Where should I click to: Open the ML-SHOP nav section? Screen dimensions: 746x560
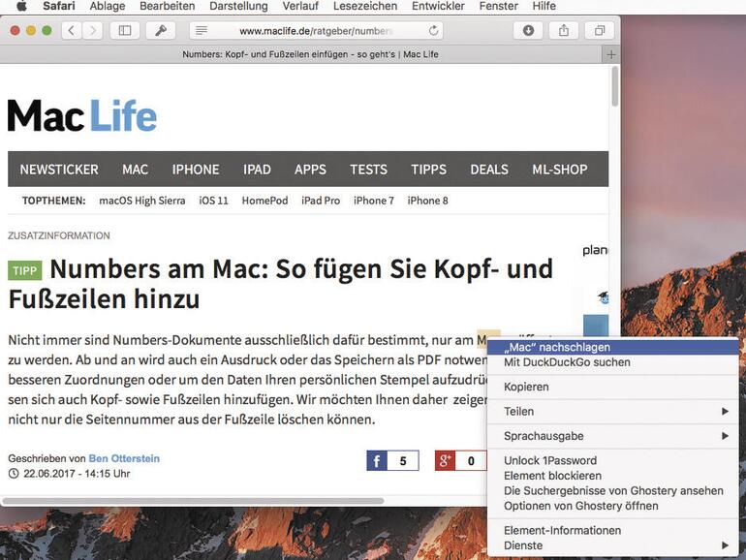point(560,170)
